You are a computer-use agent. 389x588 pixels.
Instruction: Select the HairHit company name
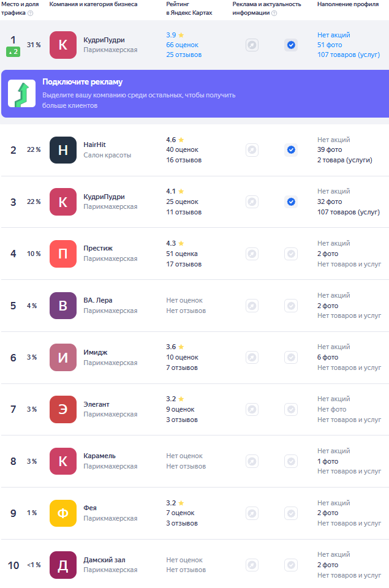[x=94, y=145]
